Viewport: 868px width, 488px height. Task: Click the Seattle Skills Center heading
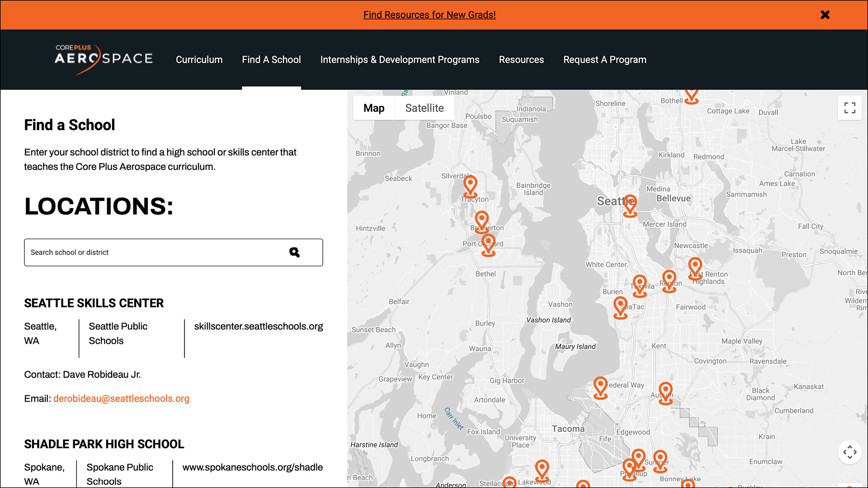pos(94,303)
